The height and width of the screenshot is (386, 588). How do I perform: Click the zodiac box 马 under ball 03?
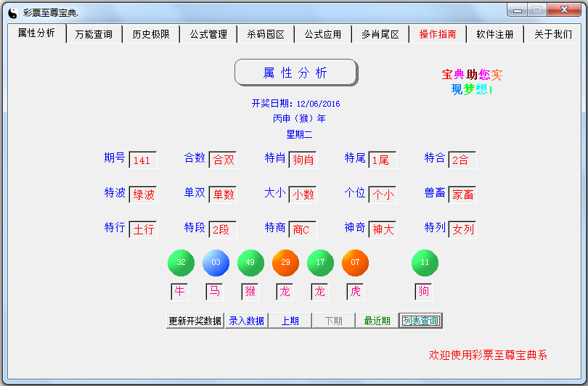pyautogui.click(x=214, y=292)
